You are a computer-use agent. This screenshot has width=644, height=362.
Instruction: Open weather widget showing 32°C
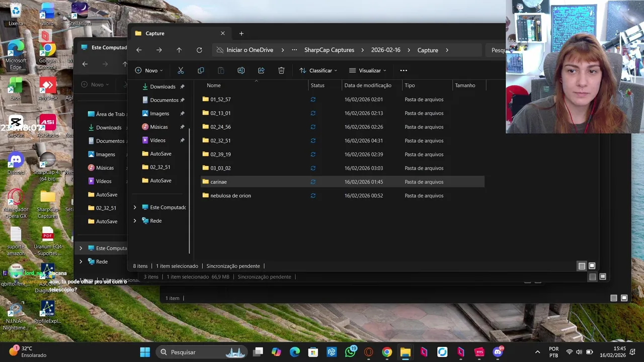click(28, 351)
